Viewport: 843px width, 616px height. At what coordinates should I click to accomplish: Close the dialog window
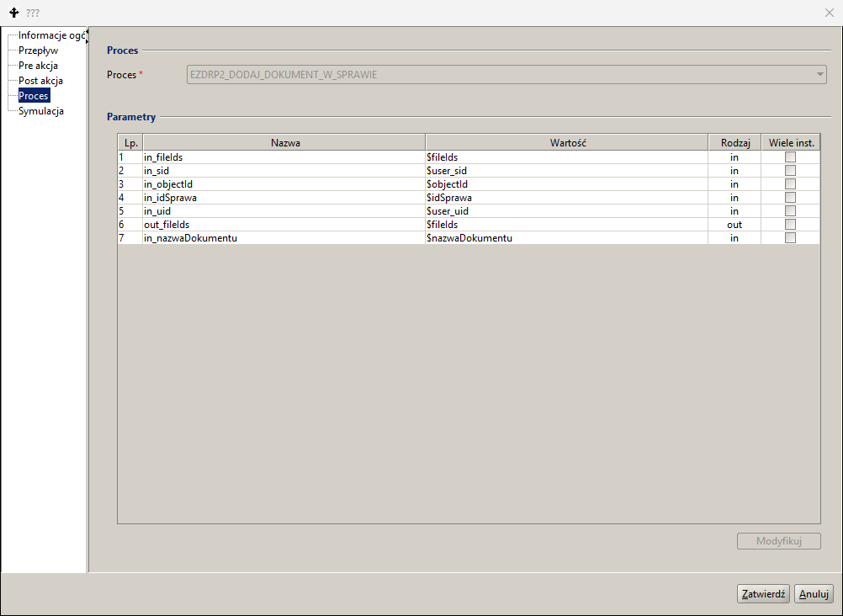tap(829, 13)
